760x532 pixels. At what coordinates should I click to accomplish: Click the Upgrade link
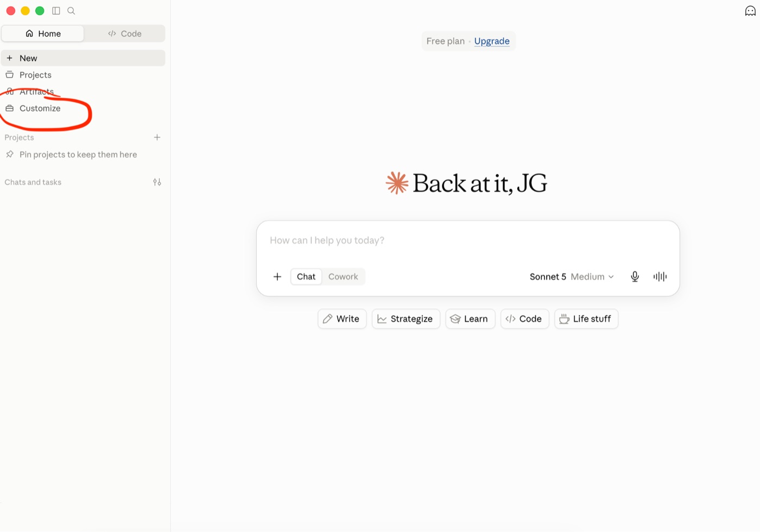492,41
